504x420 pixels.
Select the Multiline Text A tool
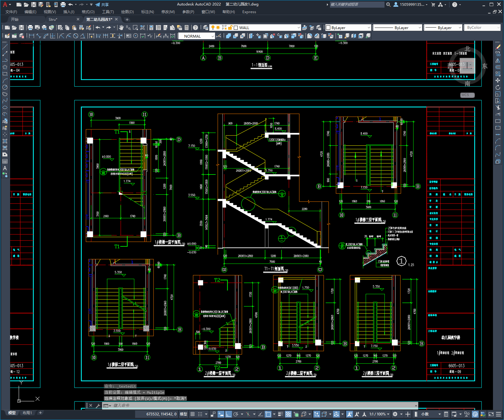point(5,168)
